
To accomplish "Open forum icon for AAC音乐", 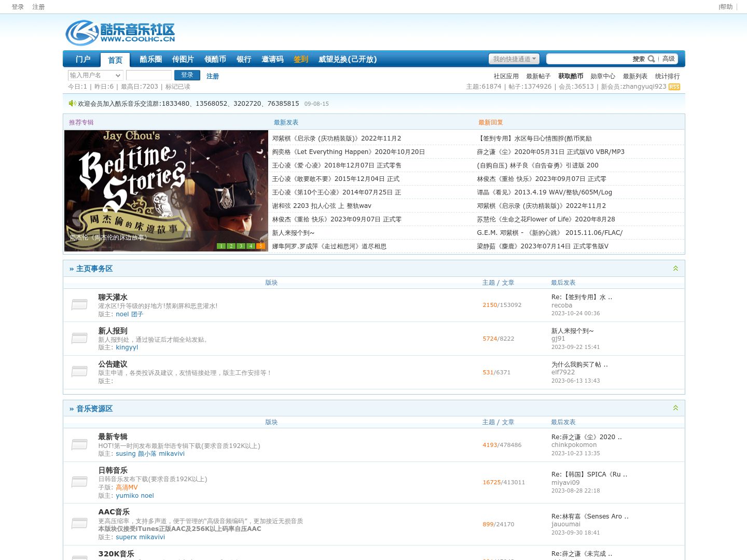I will coord(79,524).
